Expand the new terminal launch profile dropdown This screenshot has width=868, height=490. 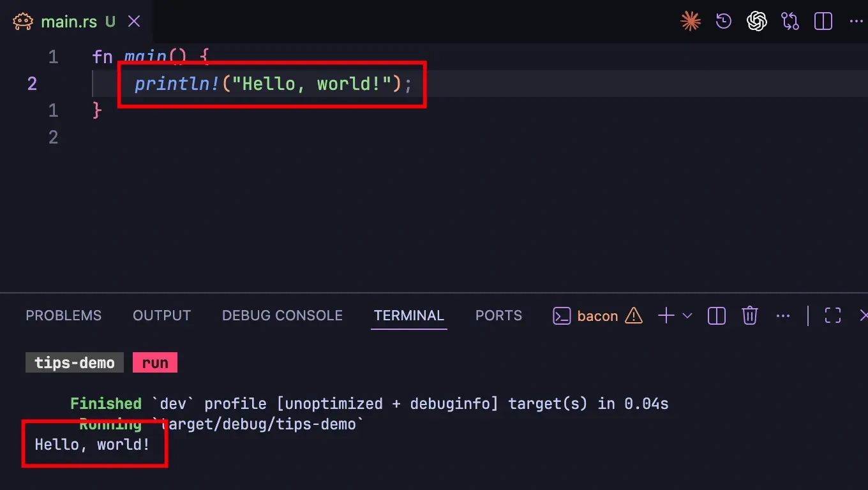687,316
